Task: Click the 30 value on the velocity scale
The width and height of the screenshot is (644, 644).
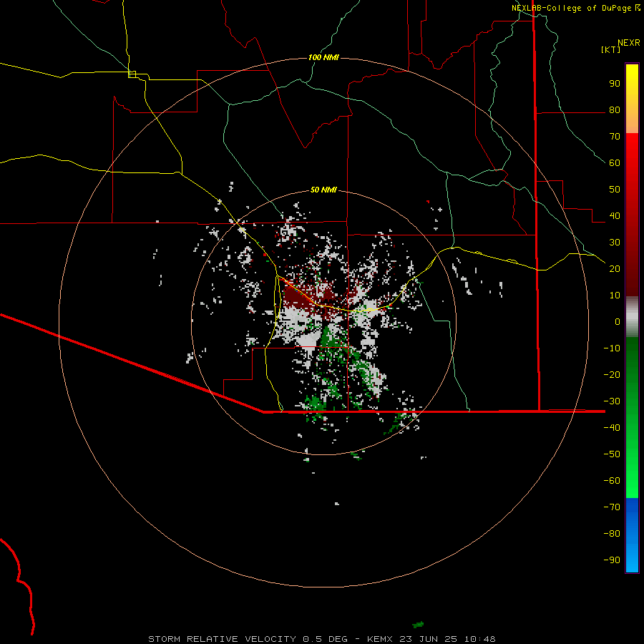Action: coord(615,243)
